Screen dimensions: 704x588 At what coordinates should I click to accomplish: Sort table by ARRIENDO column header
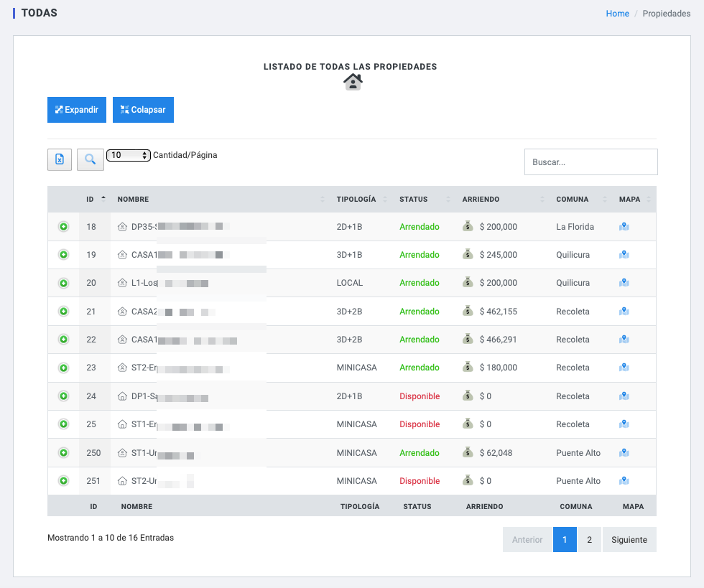pos(502,200)
